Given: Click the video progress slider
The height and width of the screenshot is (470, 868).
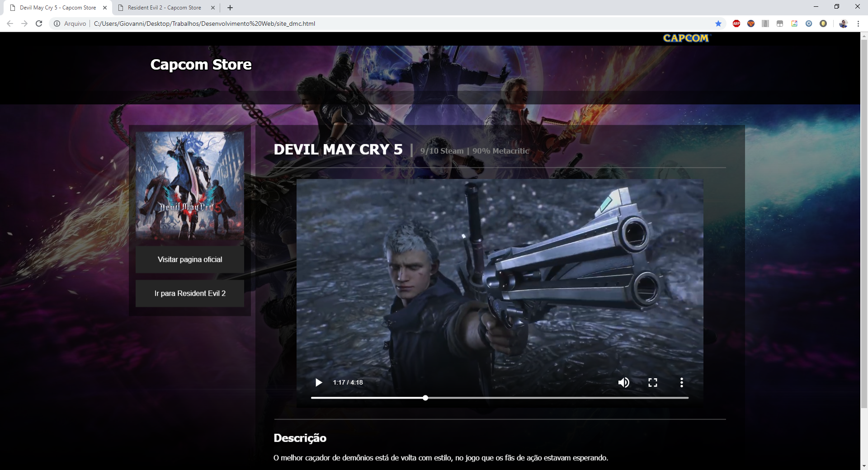Looking at the screenshot, I should [x=500, y=398].
